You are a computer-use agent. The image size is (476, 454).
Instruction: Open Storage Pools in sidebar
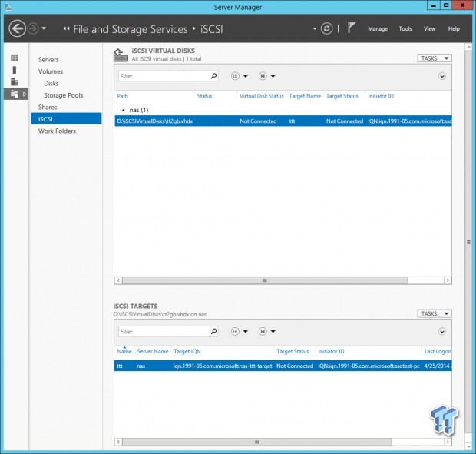point(64,95)
